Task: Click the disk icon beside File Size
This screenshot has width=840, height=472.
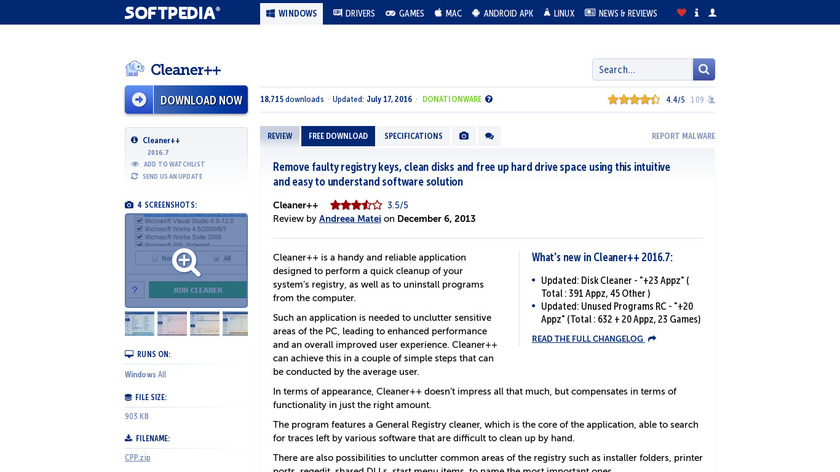Action: tap(129, 398)
